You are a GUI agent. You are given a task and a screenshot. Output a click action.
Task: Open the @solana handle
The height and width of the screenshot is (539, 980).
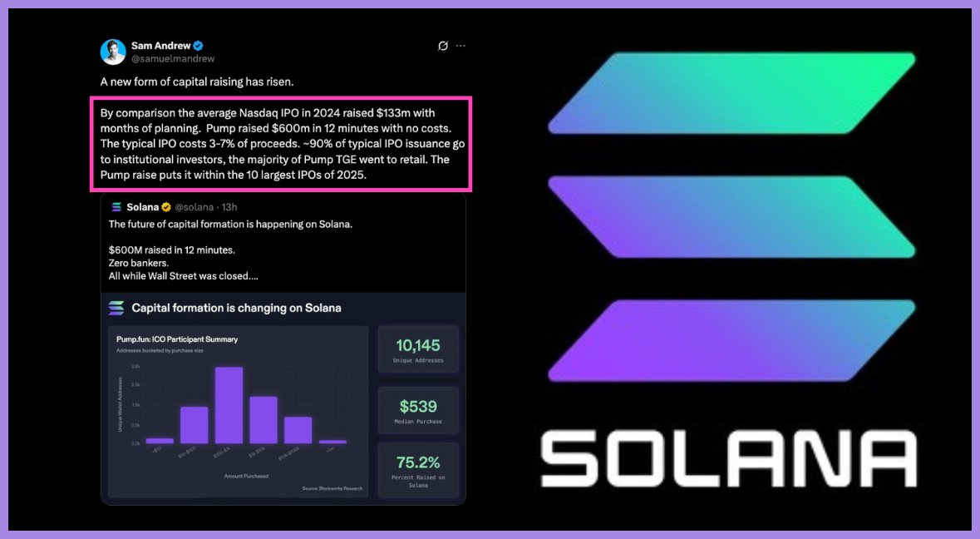[194, 207]
